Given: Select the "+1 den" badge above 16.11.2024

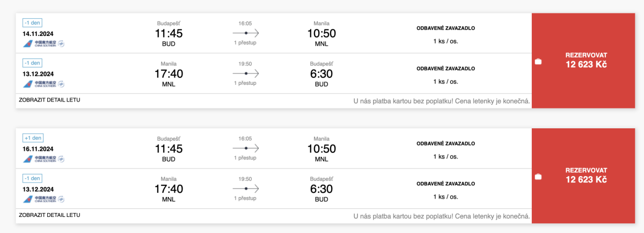Looking at the screenshot, I should (32, 138).
